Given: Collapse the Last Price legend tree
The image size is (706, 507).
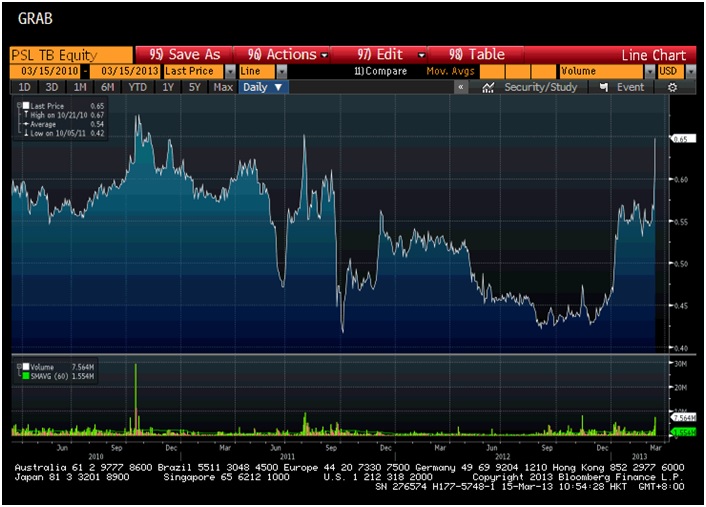Looking at the screenshot, I should pos(19,105).
